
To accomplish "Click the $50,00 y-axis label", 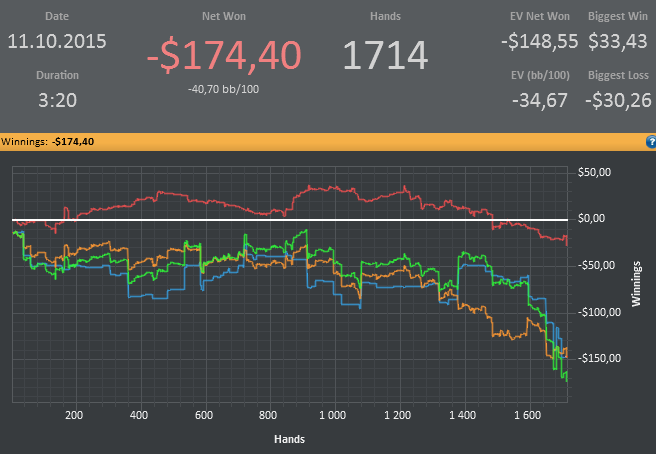I will [x=594, y=172].
